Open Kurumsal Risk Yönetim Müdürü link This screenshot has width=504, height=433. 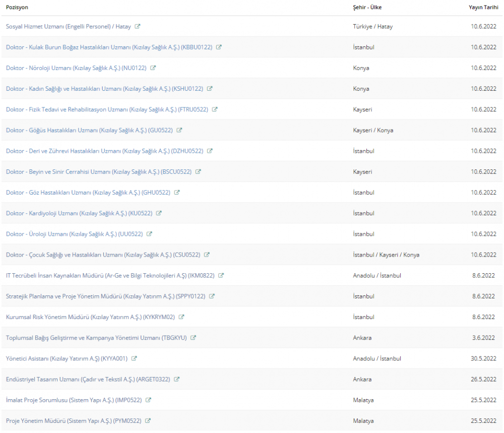(90, 317)
